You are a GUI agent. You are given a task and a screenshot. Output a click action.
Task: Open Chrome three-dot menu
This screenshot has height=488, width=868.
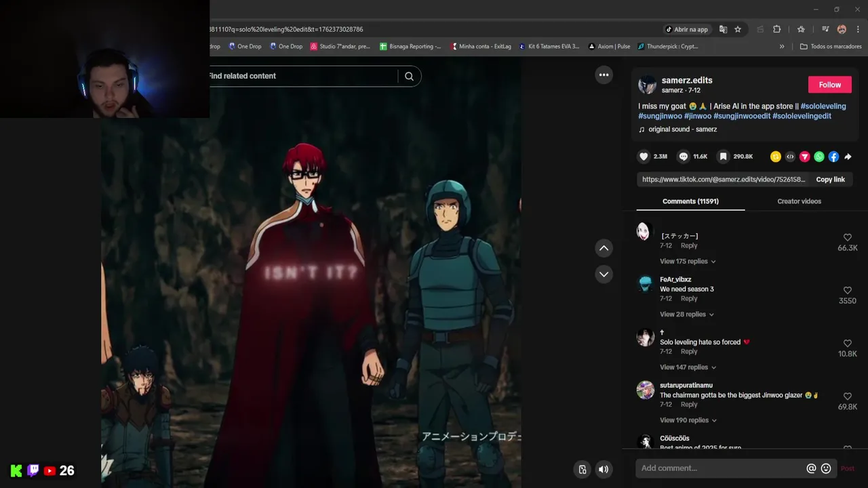[858, 29]
